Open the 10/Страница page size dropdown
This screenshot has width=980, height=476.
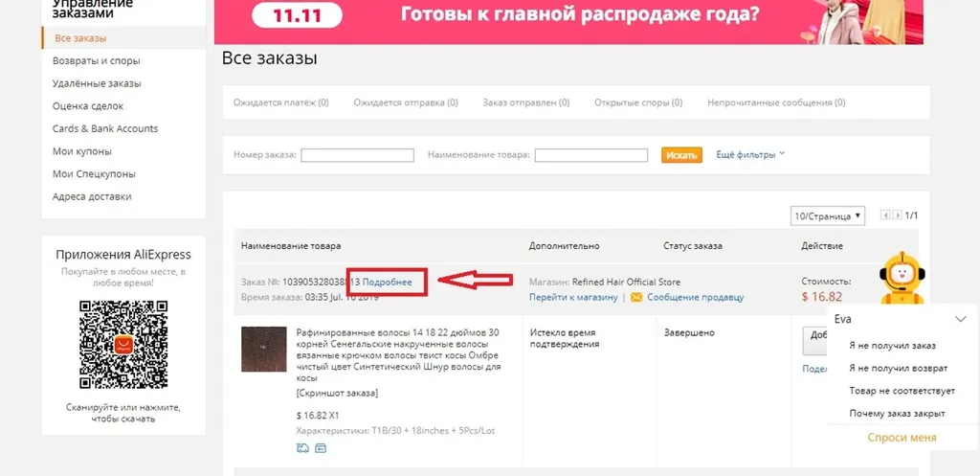coord(828,215)
